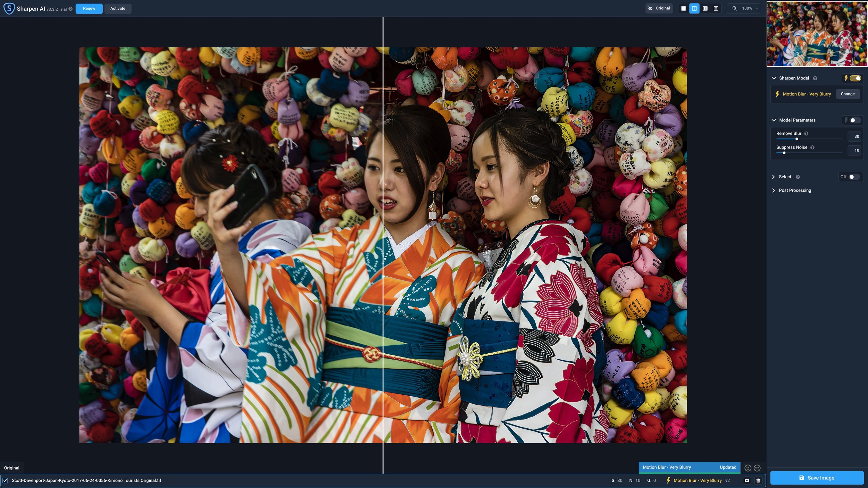Viewport: 868px width, 488px height.
Task: Click the Sharpen AI logo icon top left
Action: click(9, 8)
